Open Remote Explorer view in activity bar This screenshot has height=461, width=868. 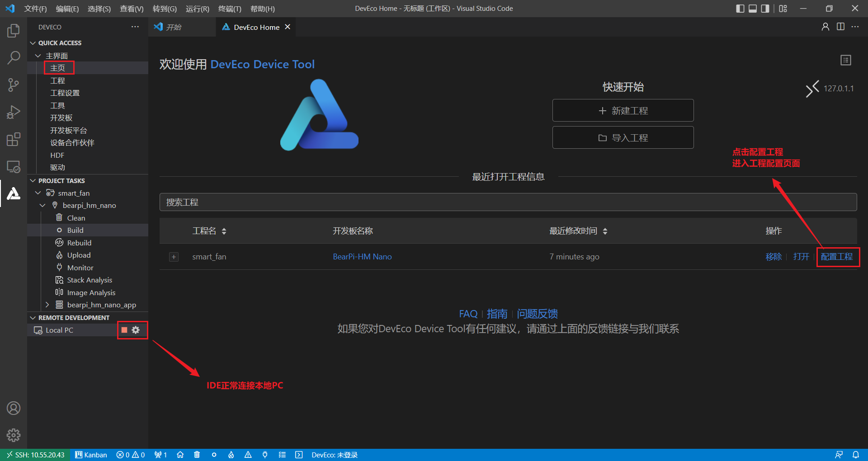pos(14,166)
